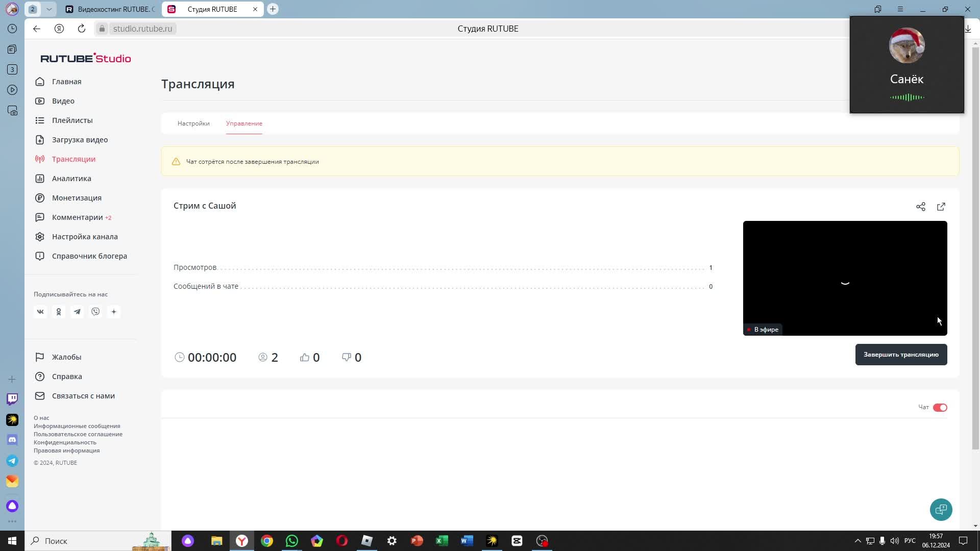The width and height of the screenshot is (980, 551).
Task: Open browser history clock icon
Action: point(12,29)
